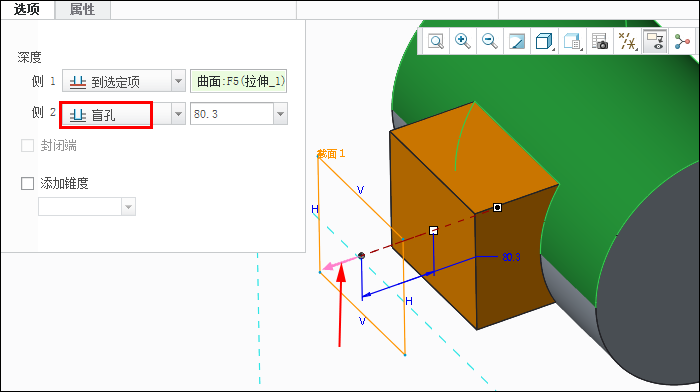Open the saved orientations icon
This screenshot has width=700, height=392.
click(x=572, y=42)
